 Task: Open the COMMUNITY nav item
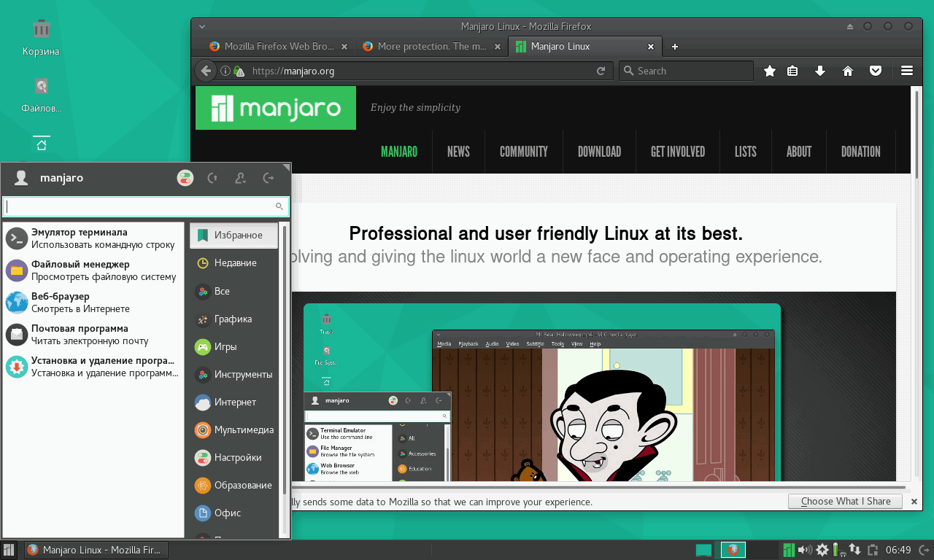(x=524, y=152)
